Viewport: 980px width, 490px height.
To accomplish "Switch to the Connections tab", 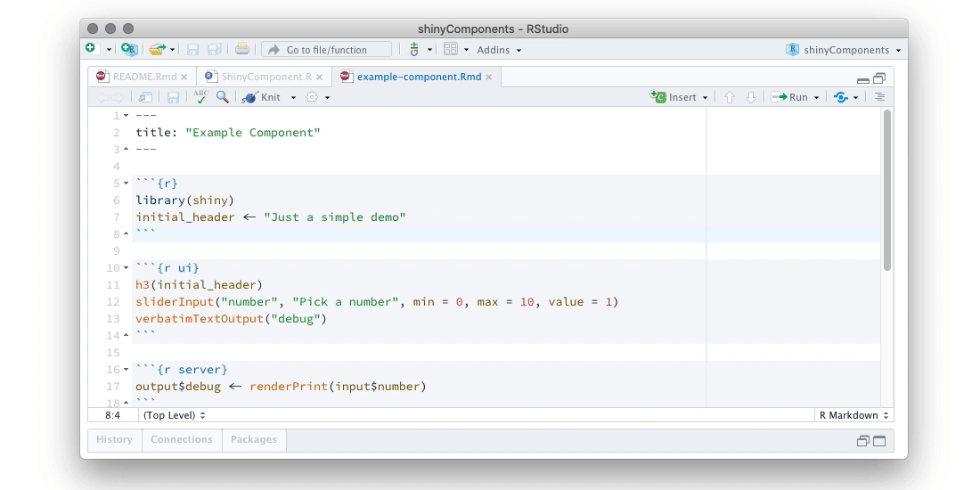I will 182,439.
